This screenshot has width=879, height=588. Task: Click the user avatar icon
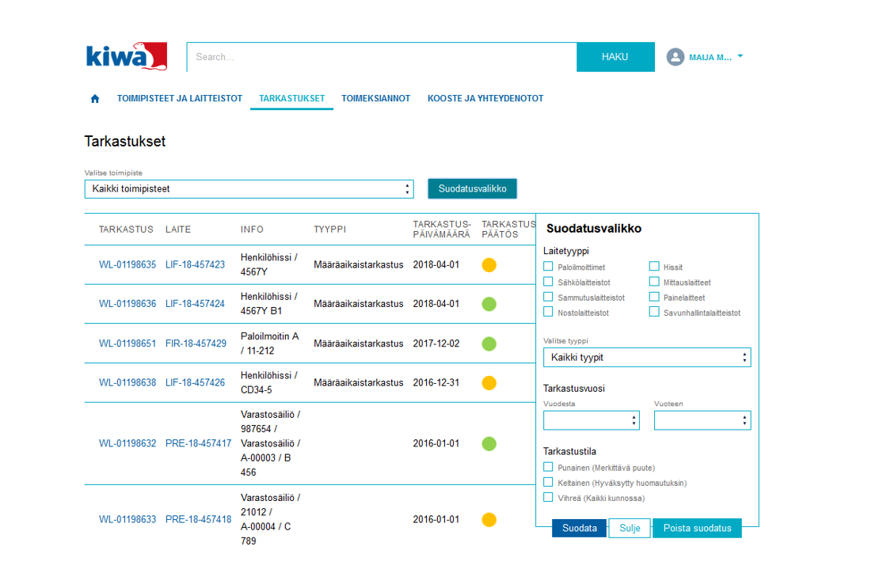[675, 57]
